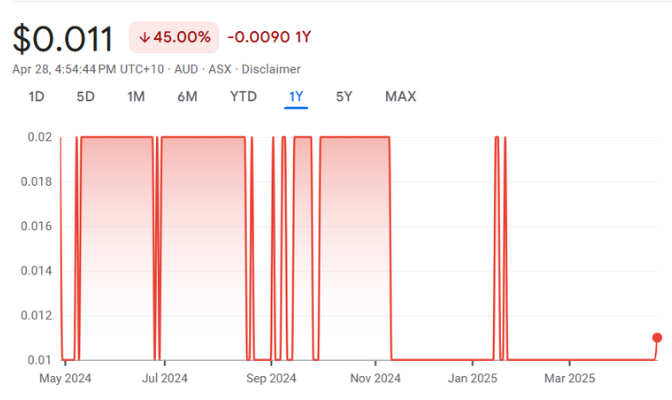Open the Disclaimer link

tap(271, 69)
